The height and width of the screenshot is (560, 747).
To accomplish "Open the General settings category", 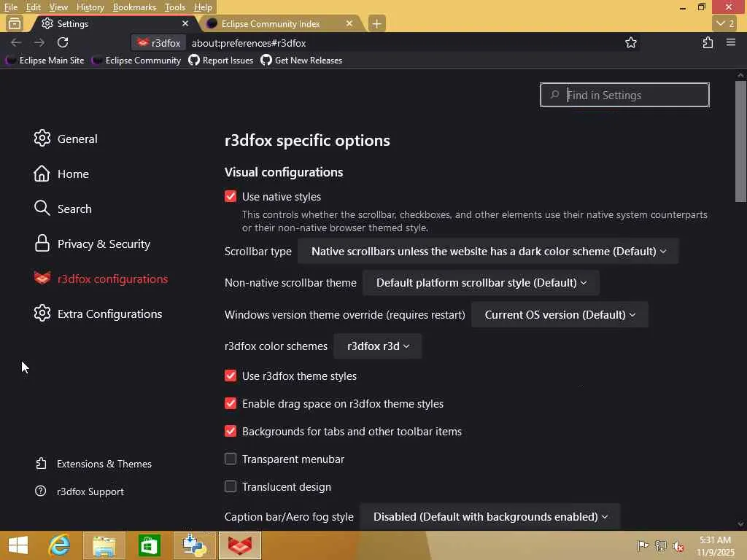I will [x=66, y=139].
